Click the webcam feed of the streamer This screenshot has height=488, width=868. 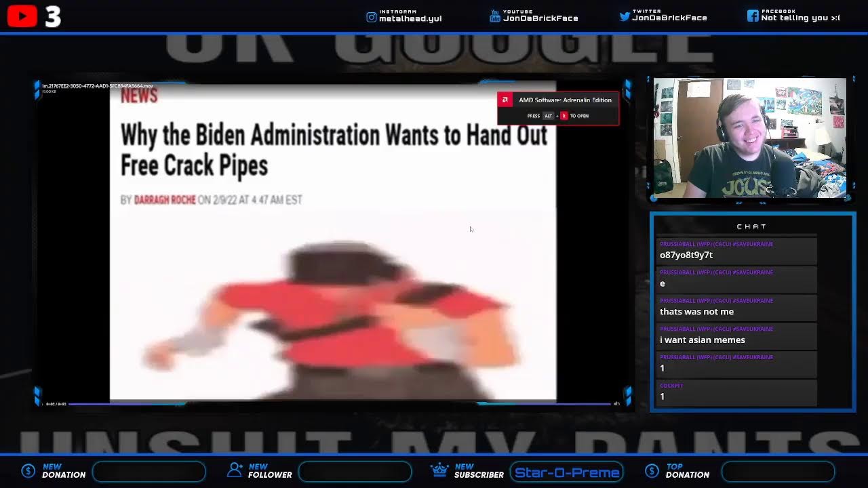point(750,138)
